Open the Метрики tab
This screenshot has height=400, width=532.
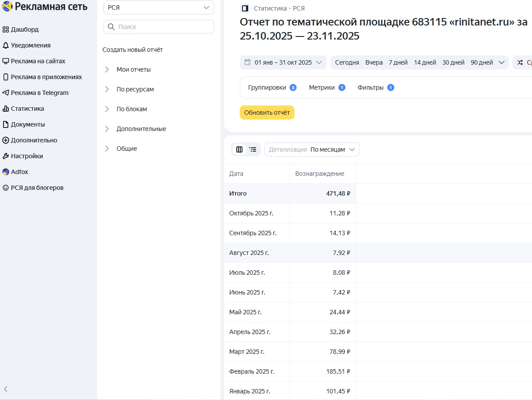pos(327,87)
